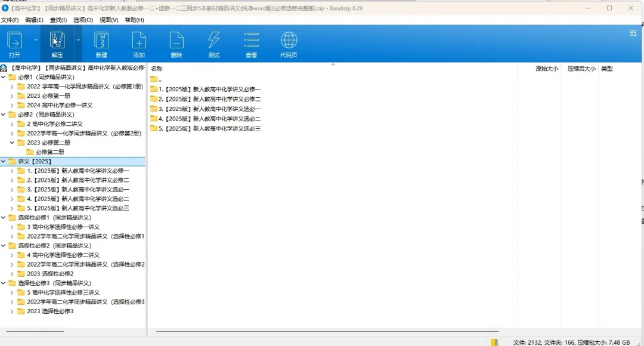Screen dimensions: 644x346
Task: Collapse the 讲义【2025】 tree node
Action: 4,161
